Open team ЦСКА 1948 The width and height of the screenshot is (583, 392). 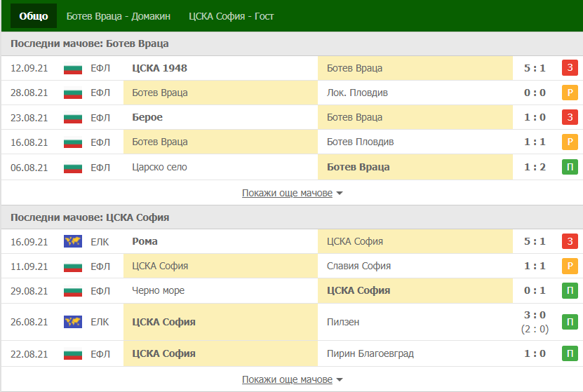[159, 68]
